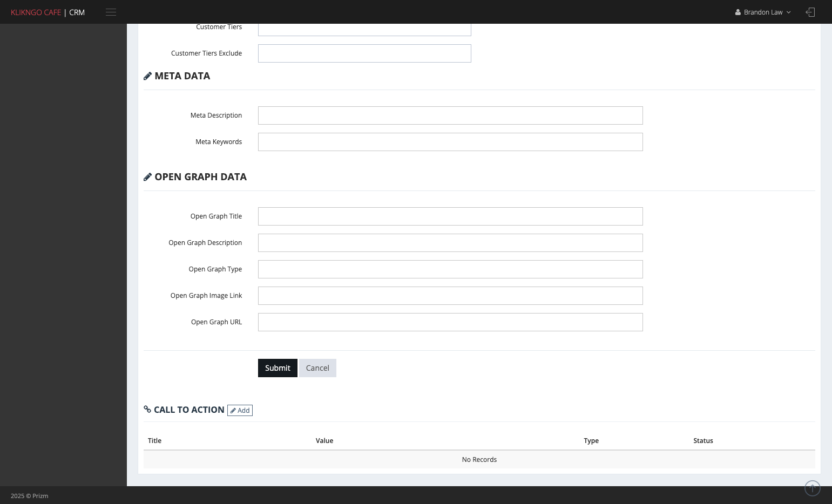The image size is (832, 504).
Task: Click the Open Graph URL input
Action: [x=450, y=322]
